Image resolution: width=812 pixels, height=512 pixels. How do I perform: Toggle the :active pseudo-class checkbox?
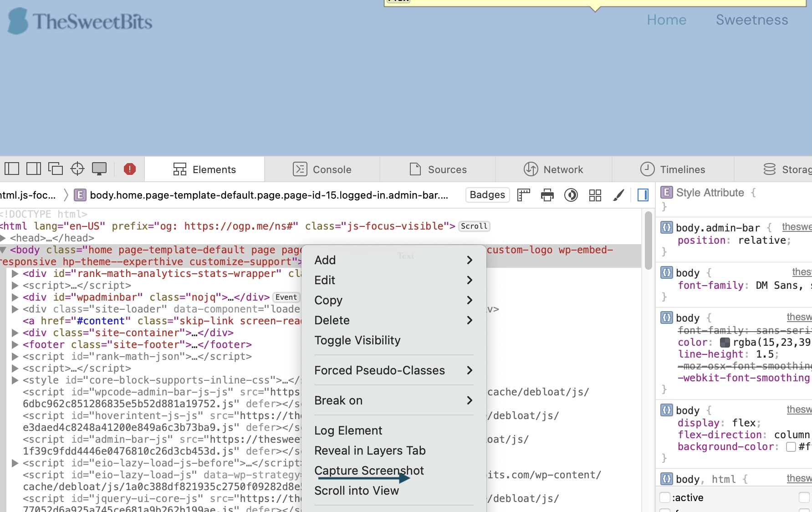[665, 497]
